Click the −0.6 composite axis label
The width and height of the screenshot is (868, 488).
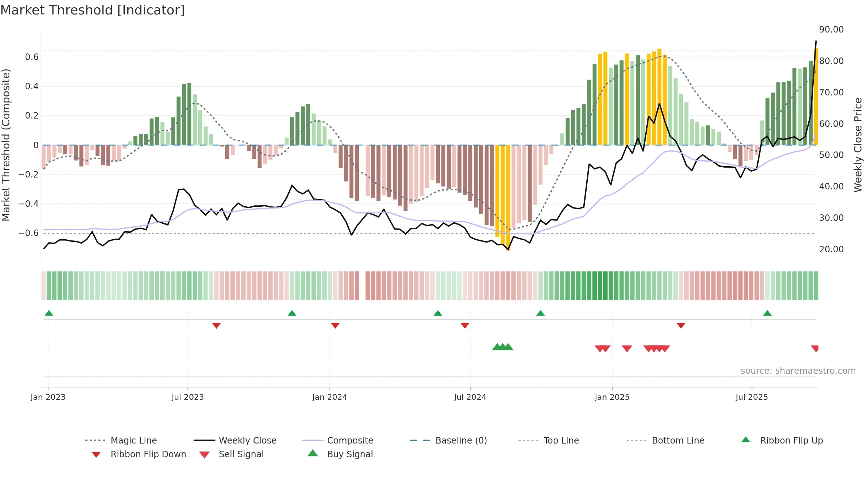(x=29, y=233)
